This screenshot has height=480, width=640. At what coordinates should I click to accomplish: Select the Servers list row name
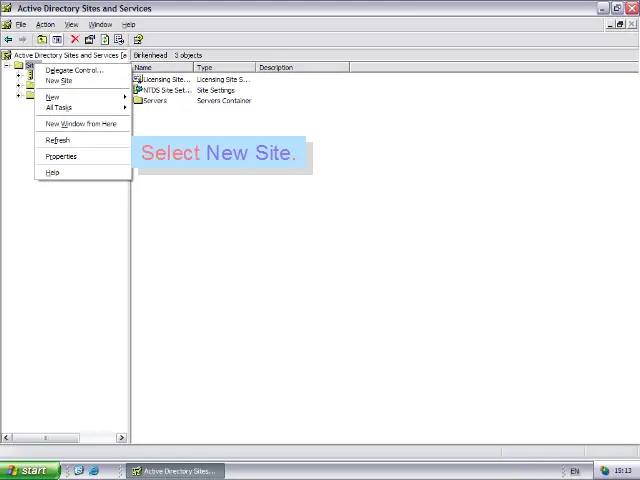pos(155,100)
